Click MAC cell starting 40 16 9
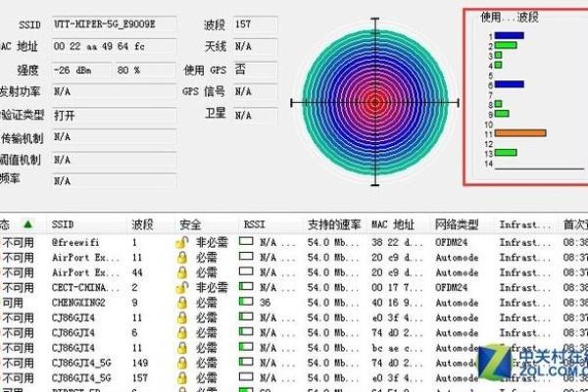Viewport: 588px width, 392px height. (x=397, y=303)
